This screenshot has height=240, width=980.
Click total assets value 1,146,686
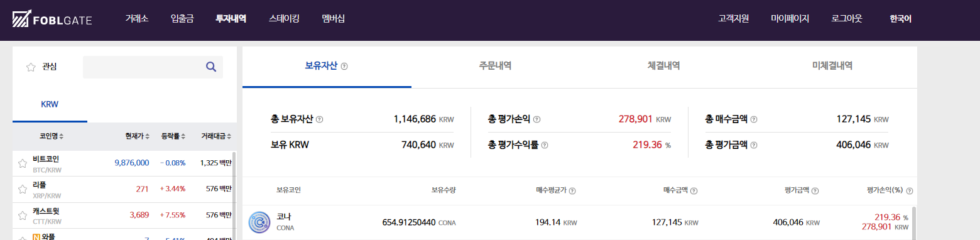point(415,119)
